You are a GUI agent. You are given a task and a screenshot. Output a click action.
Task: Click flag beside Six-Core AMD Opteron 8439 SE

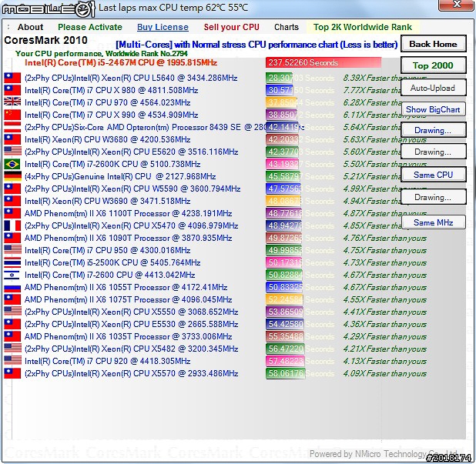(x=12, y=127)
